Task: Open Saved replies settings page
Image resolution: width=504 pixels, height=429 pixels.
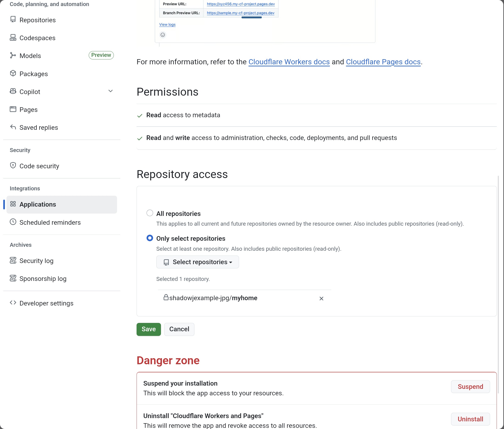Action: click(39, 128)
